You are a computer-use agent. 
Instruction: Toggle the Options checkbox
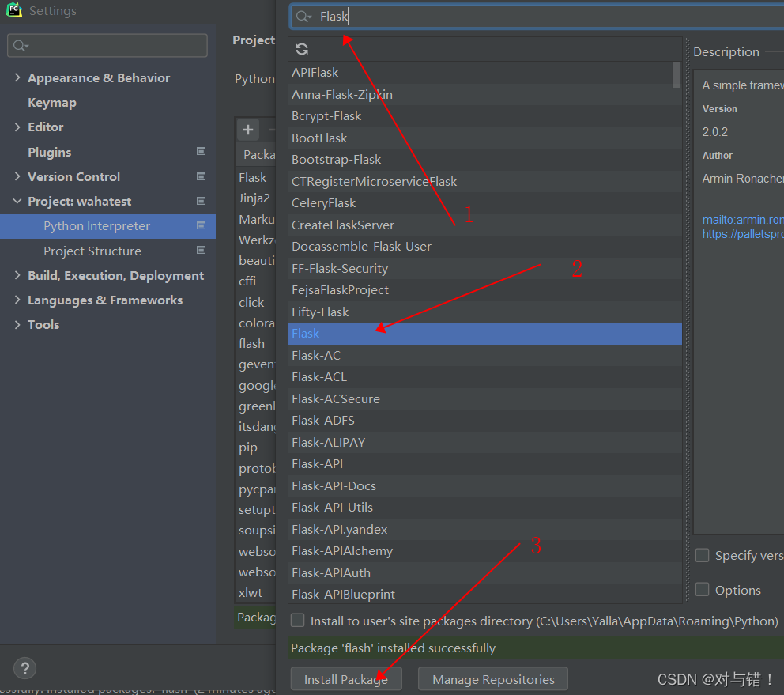tap(702, 589)
